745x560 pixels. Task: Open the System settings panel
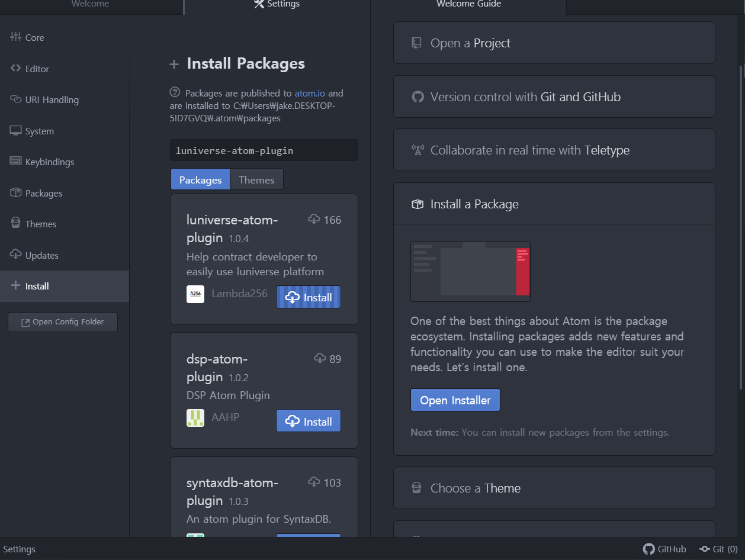click(x=39, y=131)
